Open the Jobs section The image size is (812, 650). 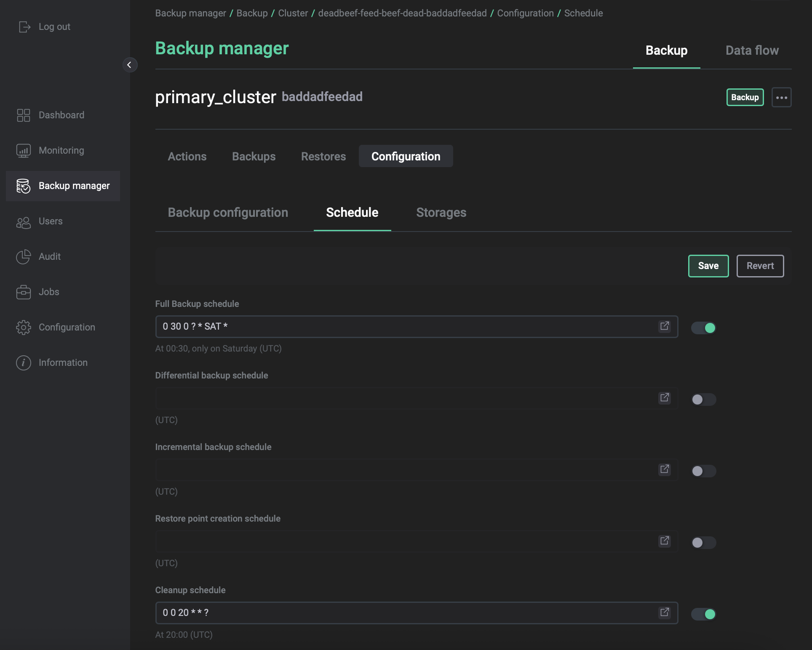tap(48, 292)
